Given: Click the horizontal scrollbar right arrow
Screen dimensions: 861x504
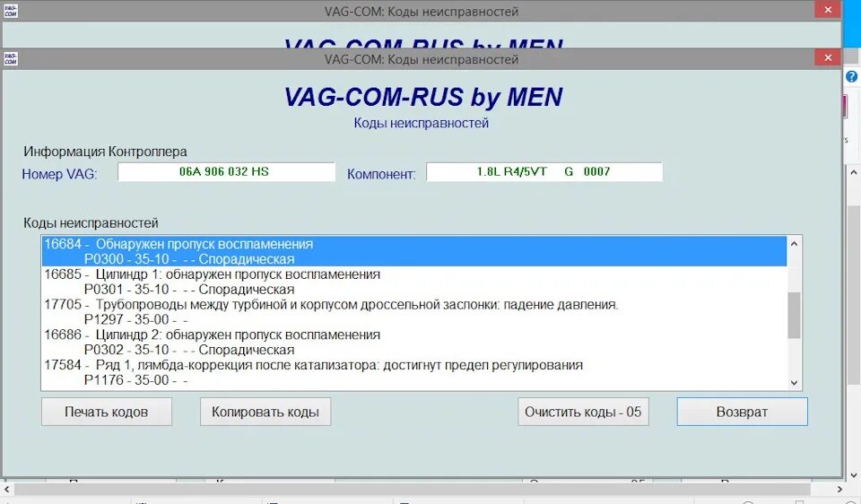Looking at the screenshot, I should (x=840, y=489).
